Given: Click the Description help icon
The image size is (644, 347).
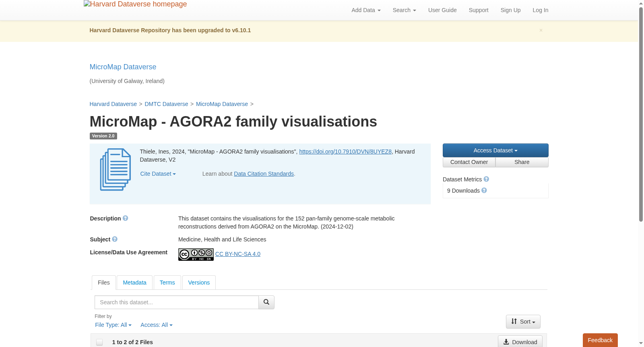Looking at the screenshot, I should (x=126, y=218).
